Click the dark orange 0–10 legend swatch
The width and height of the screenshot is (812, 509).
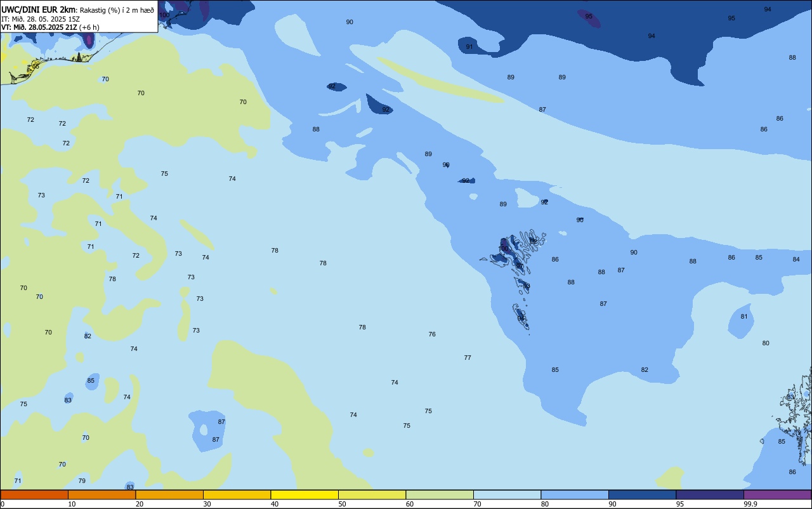[x=34, y=494]
